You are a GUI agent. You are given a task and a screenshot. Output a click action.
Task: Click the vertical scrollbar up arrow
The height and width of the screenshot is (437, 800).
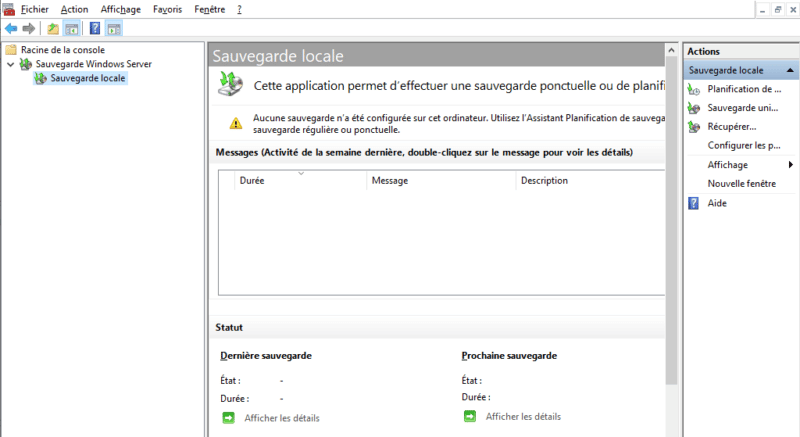[671, 50]
